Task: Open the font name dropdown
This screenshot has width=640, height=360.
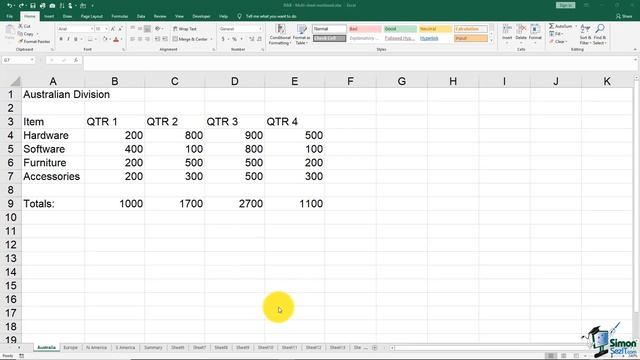Action: [91, 29]
